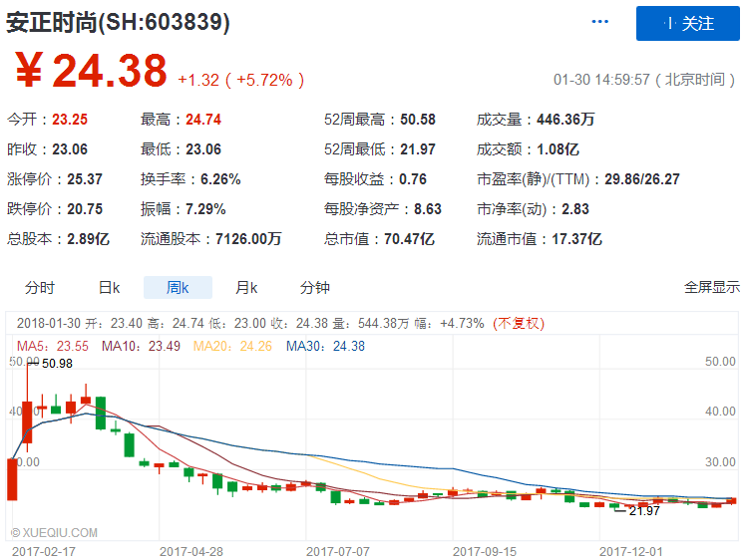744x560 pixels.
Task: Click the MA5: 23.55 indicator label
Action: click(x=53, y=346)
